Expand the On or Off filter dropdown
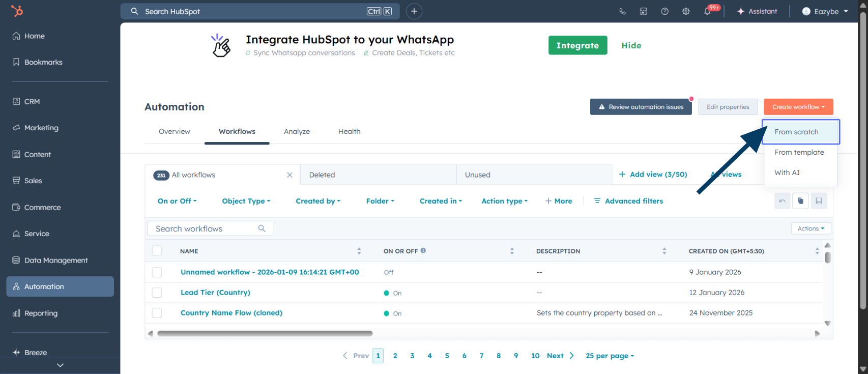Viewport: 868px width, 374px height. click(177, 201)
